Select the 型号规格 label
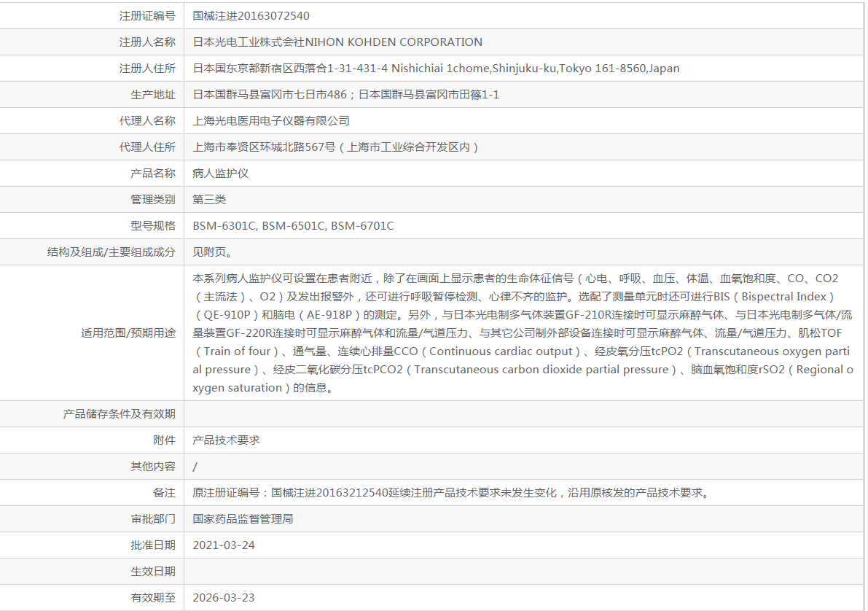 tap(153, 226)
